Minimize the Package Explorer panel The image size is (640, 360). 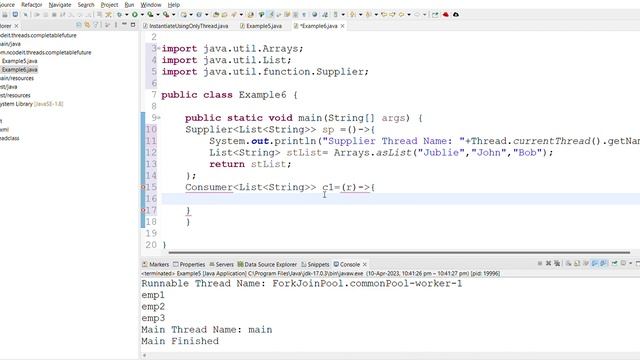(124, 24)
